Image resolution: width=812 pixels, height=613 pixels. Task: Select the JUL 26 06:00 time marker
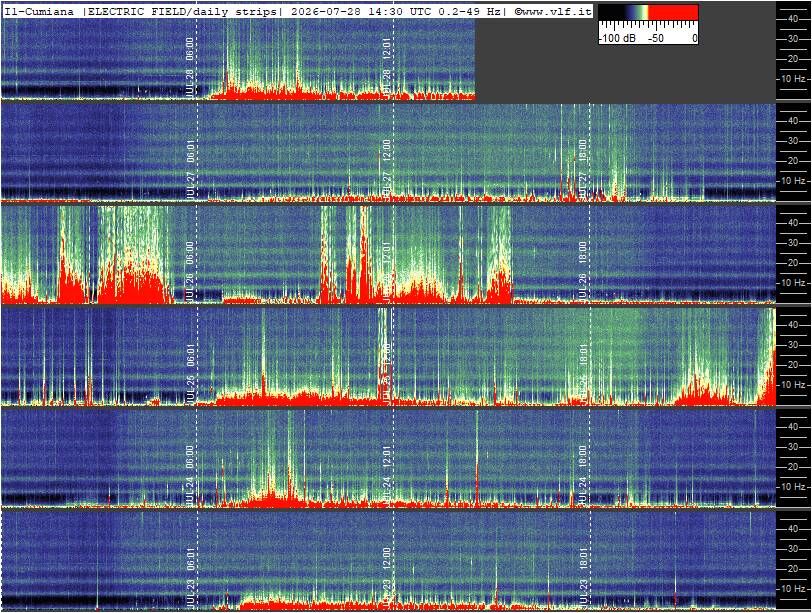tap(190, 271)
